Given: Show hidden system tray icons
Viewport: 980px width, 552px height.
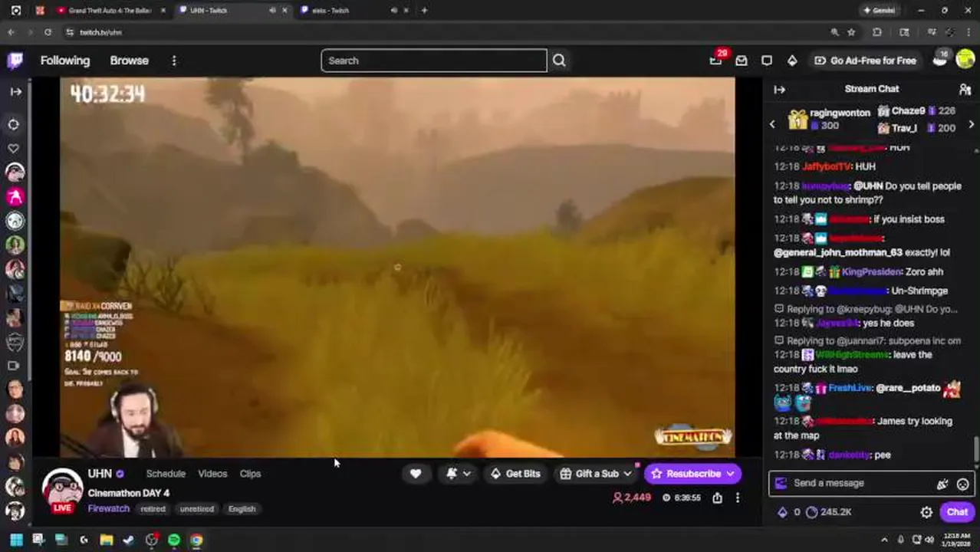Looking at the screenshot, I should [884, 540].
